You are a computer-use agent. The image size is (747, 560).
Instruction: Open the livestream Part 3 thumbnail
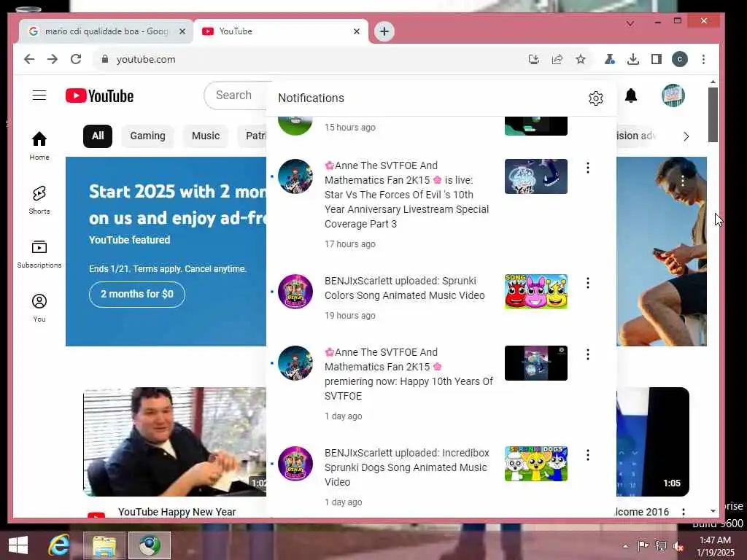[536, 176]
